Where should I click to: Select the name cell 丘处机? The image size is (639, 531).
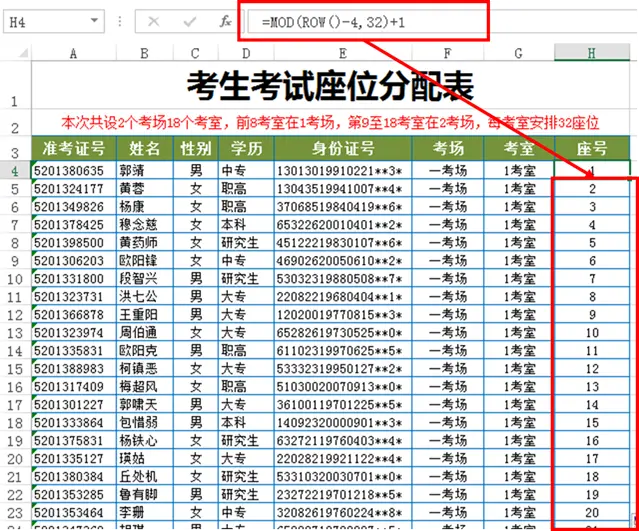pyautogui.click(x=145, y=476)
